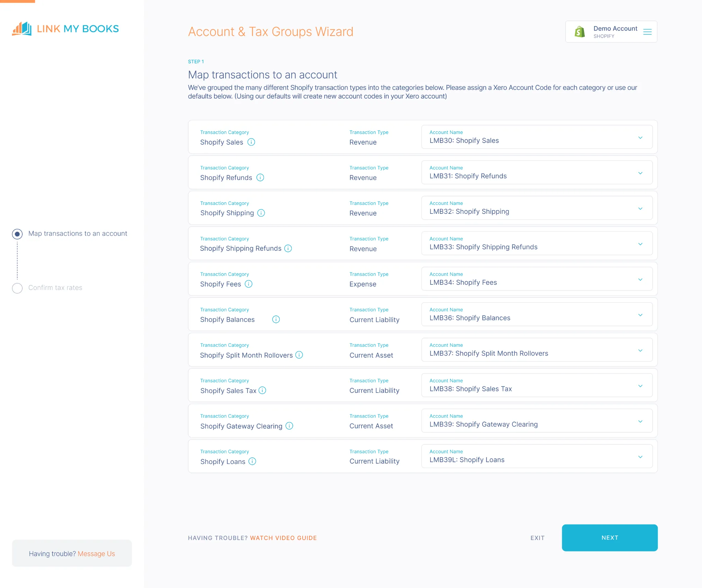Viewport: 702px width, 588px height.
Task: Show info for Shopify Refunds category
Action: tap(260, 177)
